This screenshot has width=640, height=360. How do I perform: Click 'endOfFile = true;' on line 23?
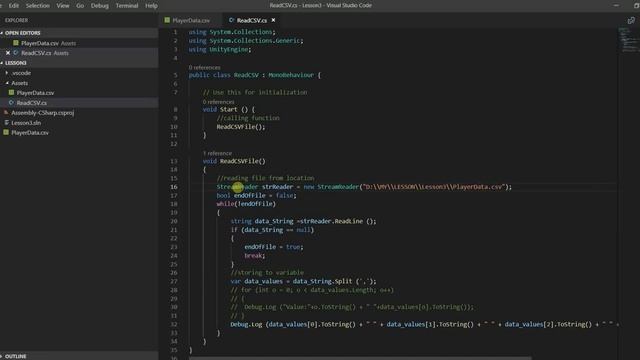274,247
